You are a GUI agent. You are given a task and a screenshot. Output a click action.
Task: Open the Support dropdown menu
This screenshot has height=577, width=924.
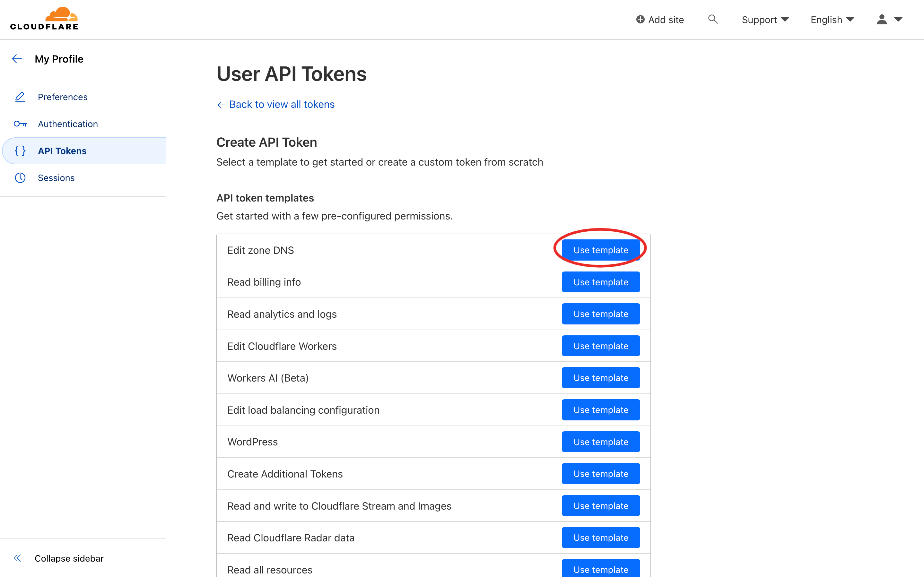pyautogui.click(x=765, y=20)
